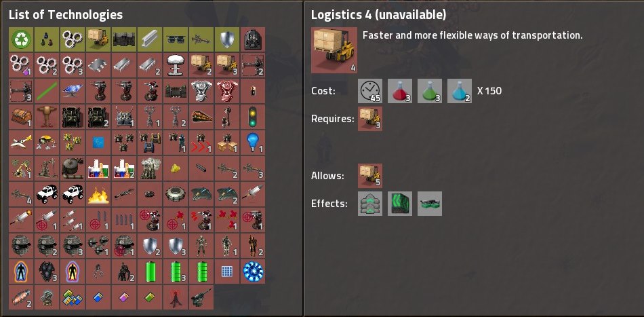
Task: Choose the white airplane technology icon
Action: tap(21, 143)
